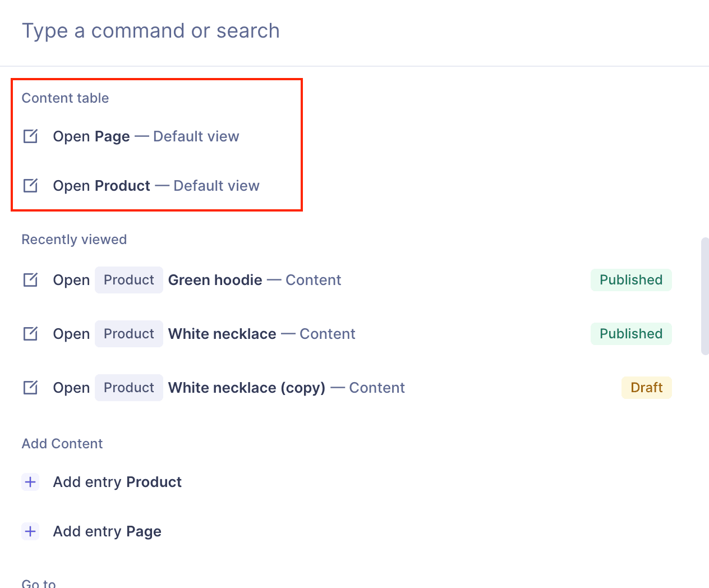Open White necklace (copy) draft entry
This screenshot has height=588, width=709.
[247, 388]
